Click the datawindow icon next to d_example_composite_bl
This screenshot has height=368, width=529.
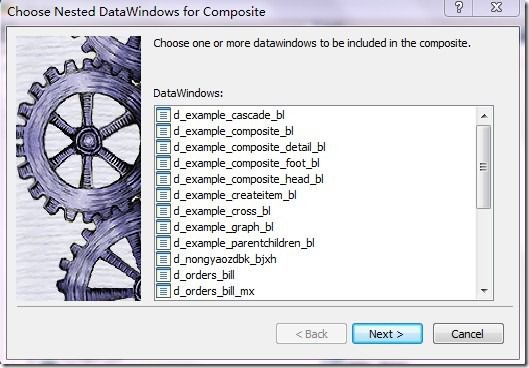[163, 131]
